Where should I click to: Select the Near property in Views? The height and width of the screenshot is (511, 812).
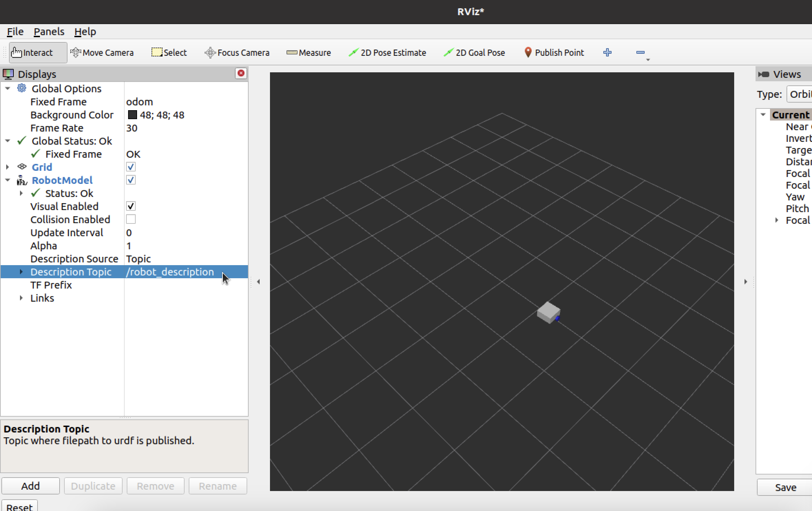pos(798,126)
